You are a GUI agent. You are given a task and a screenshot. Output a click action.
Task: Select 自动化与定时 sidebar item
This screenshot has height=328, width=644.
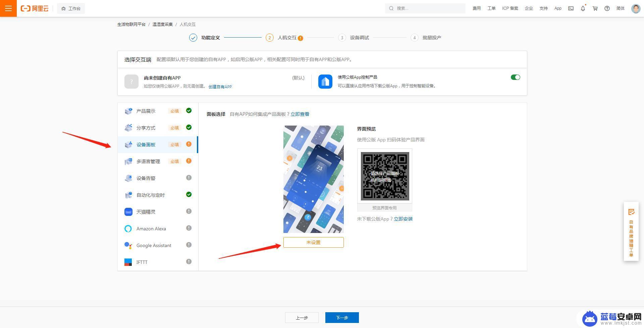(x=158, y=195)
